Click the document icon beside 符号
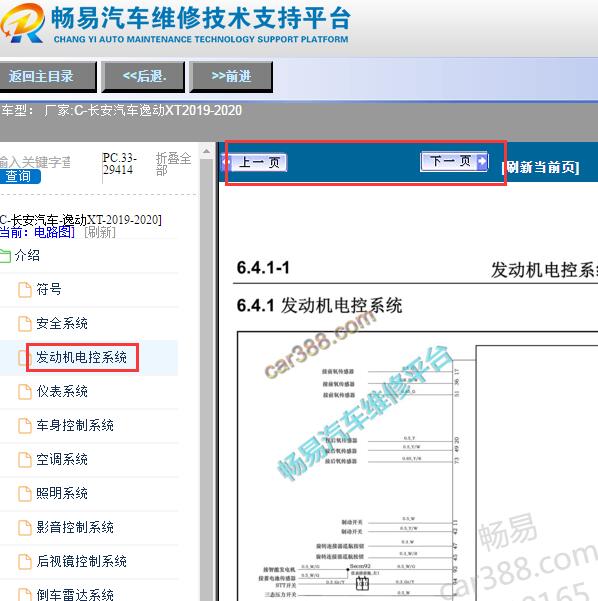598x601 pixels. click(x=25, y=290)
